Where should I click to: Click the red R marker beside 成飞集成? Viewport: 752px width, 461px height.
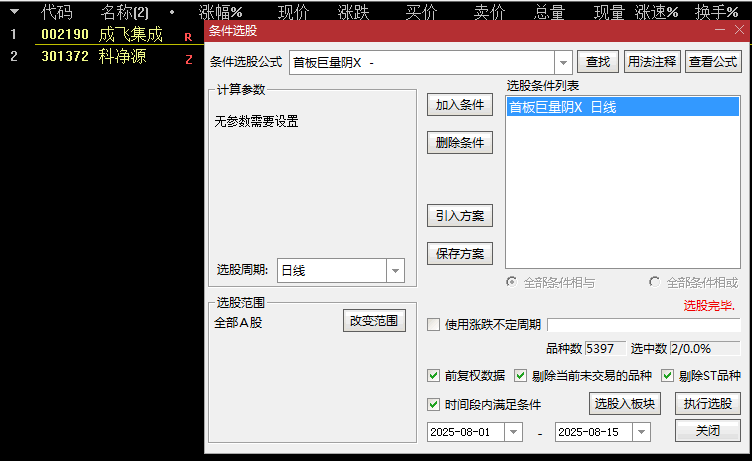(188, 37)
